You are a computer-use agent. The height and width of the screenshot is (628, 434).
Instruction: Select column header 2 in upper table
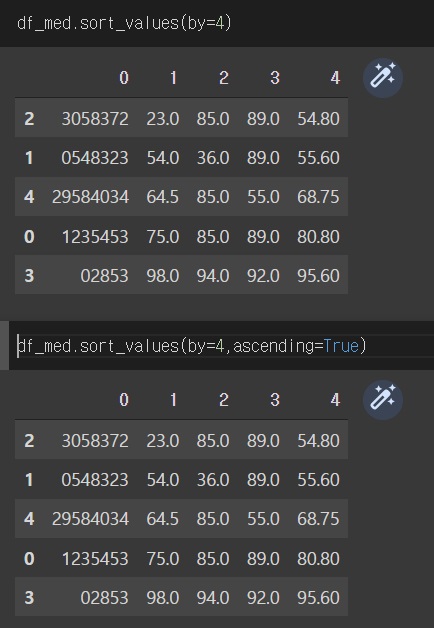224,78
